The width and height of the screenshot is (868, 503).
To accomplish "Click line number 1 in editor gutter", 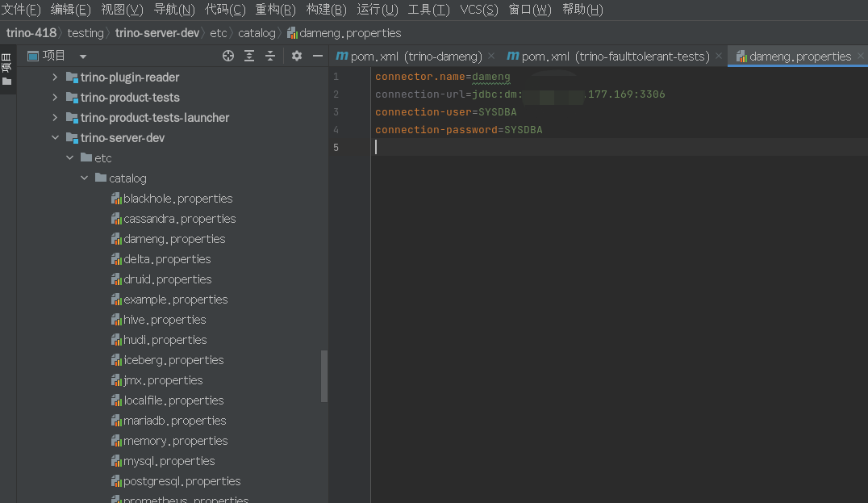I will [336, 77].
